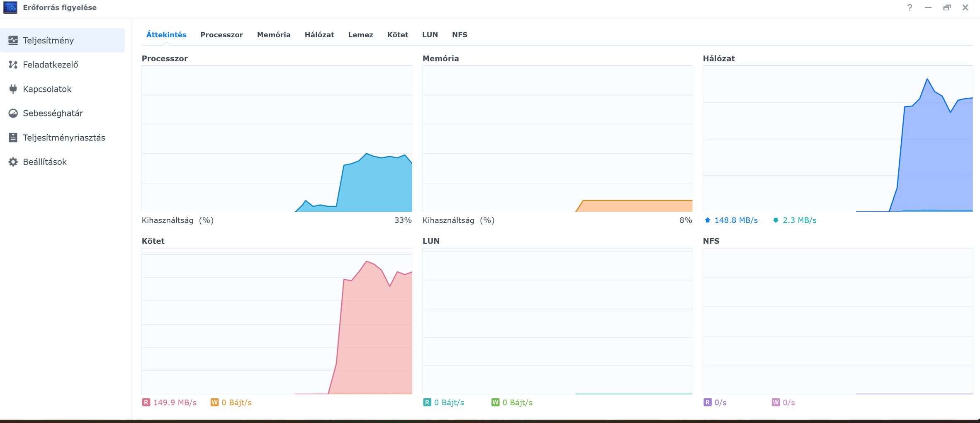This screenshot has height=423, width=980.
Task: Click the NFS read R badge
Action: [707, 402]
